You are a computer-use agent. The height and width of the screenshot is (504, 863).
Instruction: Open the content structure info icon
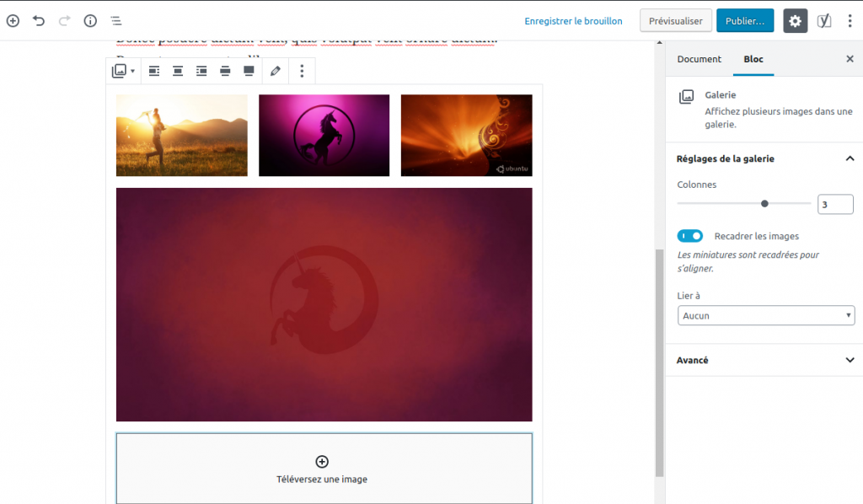(x=90, y=21)
